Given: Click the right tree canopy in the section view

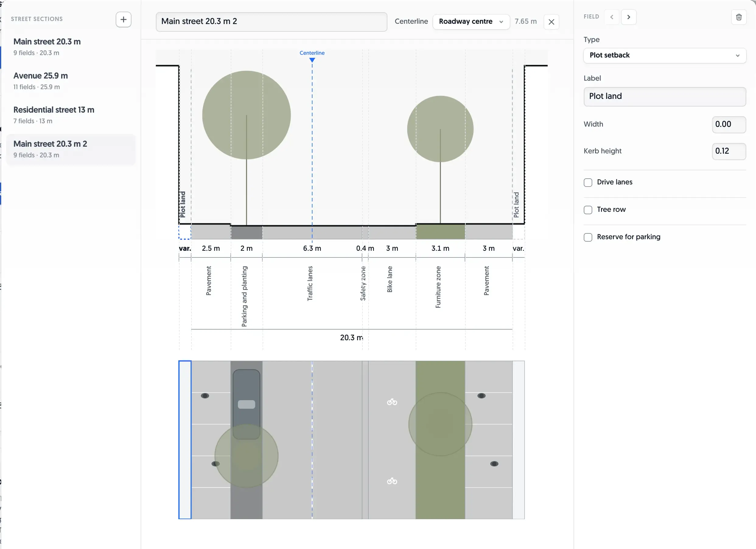Looking at the screenshot, I should pos(440,129).
